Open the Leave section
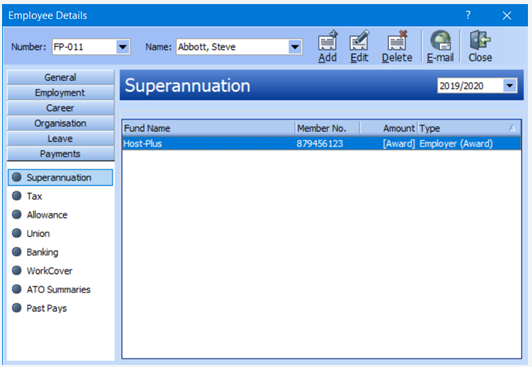Viewport: 532px width, 367px height. coord(60,138)
